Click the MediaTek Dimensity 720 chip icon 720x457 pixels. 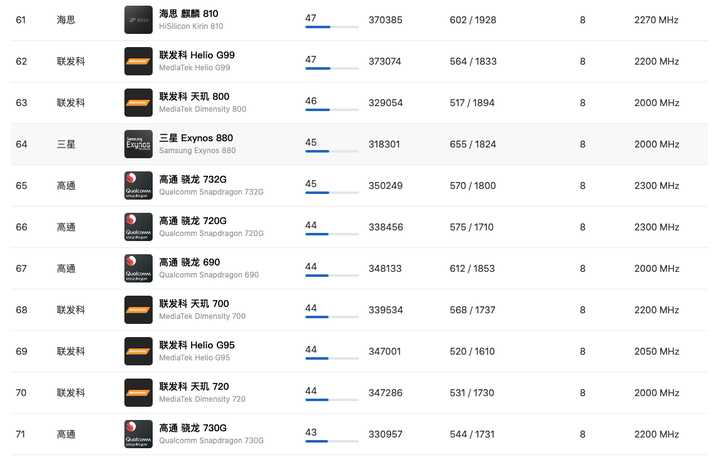click(138, 393)
